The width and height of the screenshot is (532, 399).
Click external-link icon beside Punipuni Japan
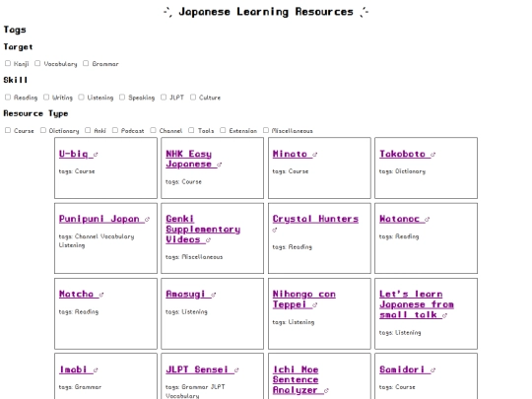[x=147, y=220]
